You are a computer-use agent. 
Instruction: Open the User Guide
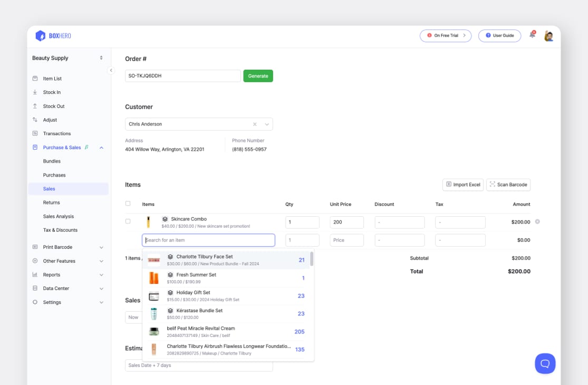(499, 35)
